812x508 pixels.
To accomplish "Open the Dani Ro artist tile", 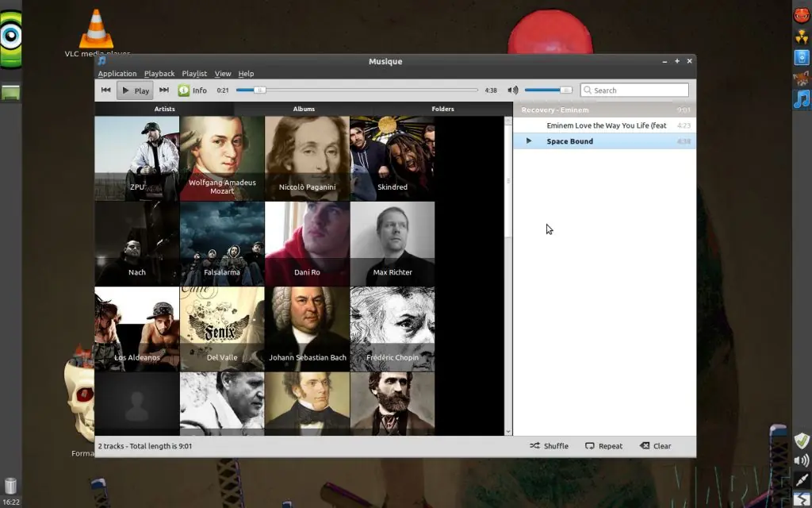I will [x=307, y=244].
